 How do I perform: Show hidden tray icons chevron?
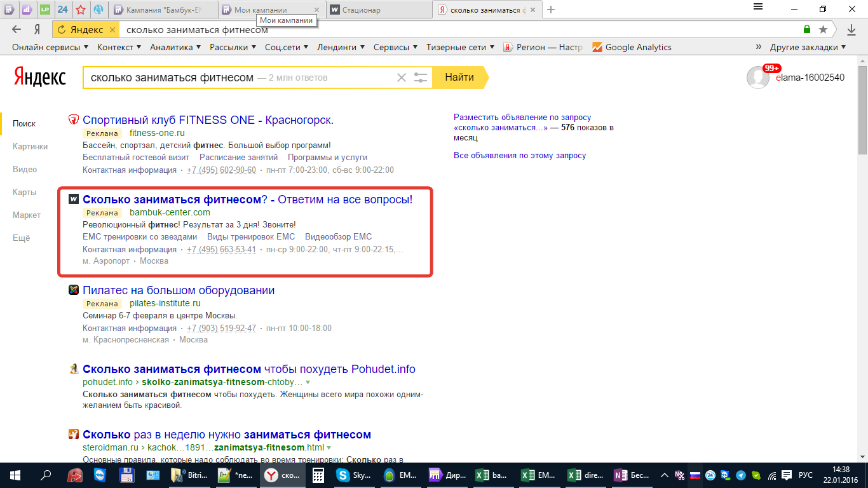[x=664, y=475]
